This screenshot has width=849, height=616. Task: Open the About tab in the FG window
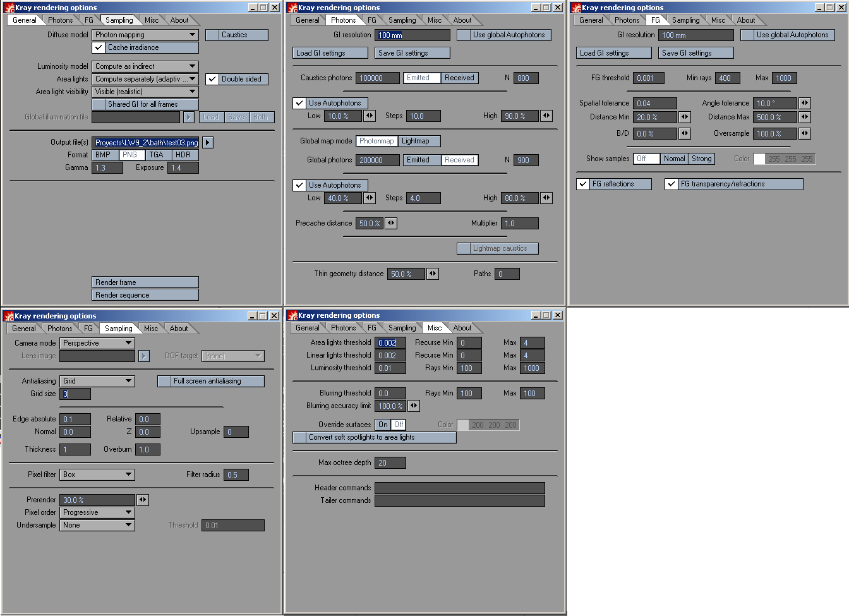745,20
